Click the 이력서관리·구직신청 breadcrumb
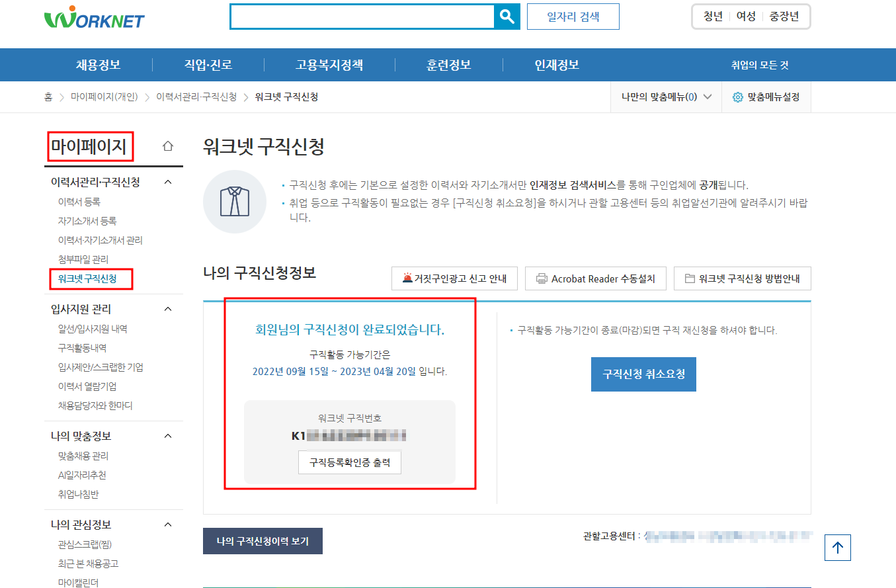The image size is (896, 588). click(x=196, y=97)
